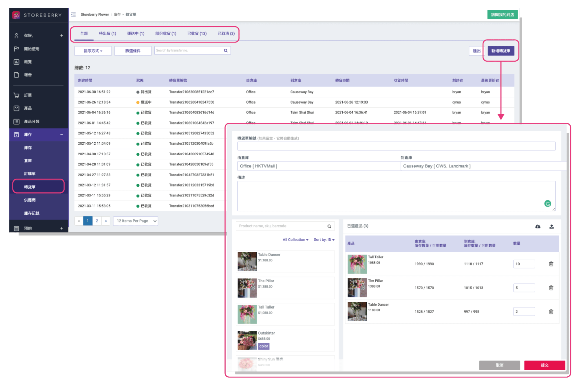The height and width of the screenshot is (392, 579).
Task: Open the All Collection dropdown
Action: pos(295,240)
